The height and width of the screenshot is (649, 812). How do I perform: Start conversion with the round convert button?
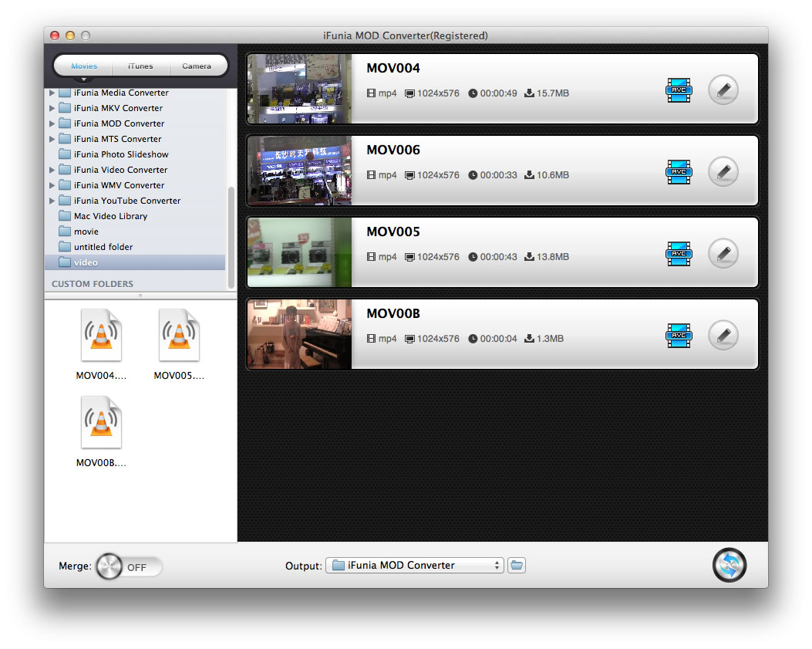pyautogui.click(x=729, y=565)
